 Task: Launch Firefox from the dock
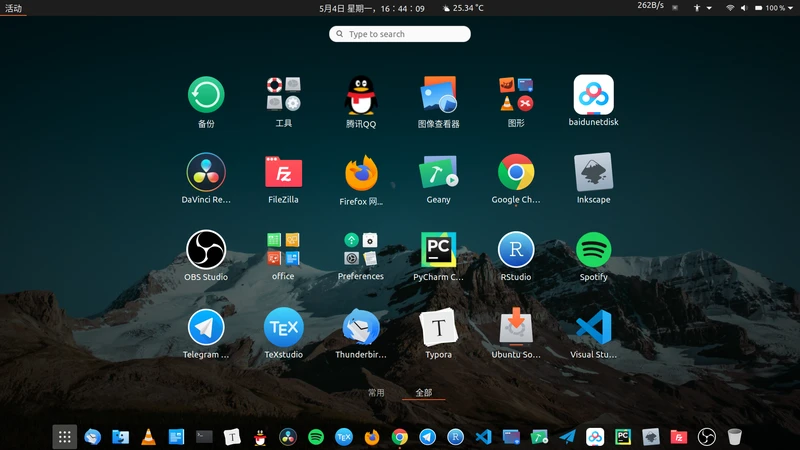coord(372,437)
